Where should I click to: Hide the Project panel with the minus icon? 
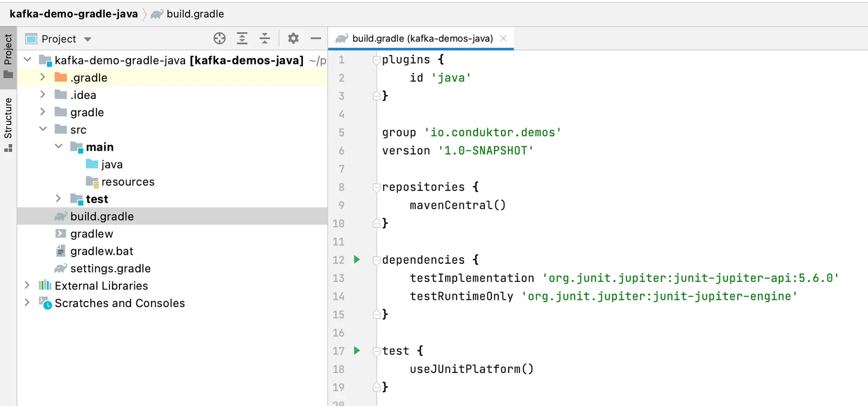316,38
